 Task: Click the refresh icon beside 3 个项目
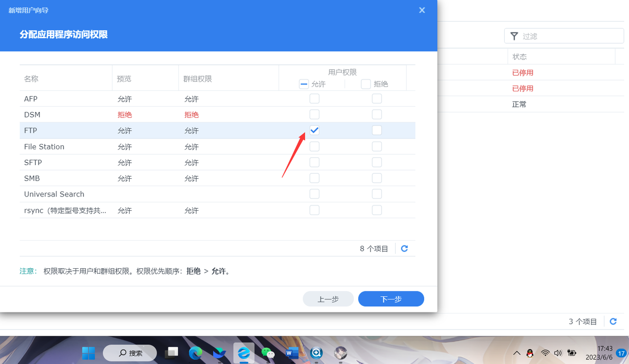pyautogui.click(x=613, y=321)
